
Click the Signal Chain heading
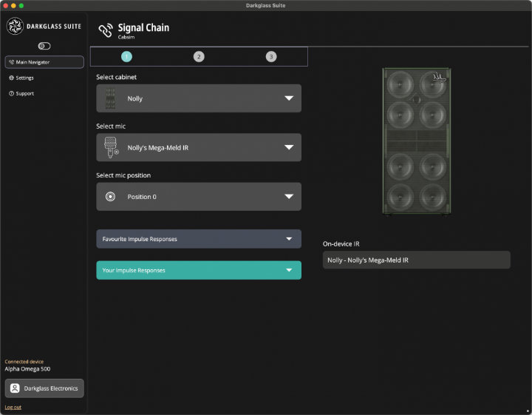(x=143, y=27)
